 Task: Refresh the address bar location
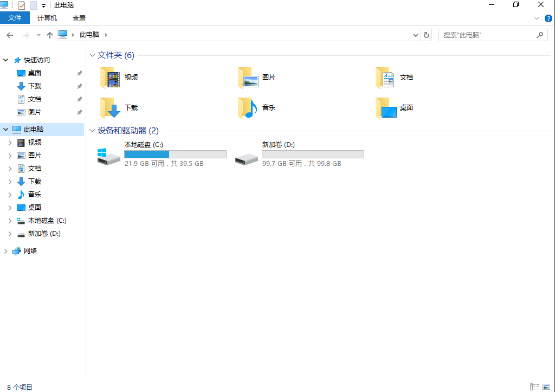(427, 35)
